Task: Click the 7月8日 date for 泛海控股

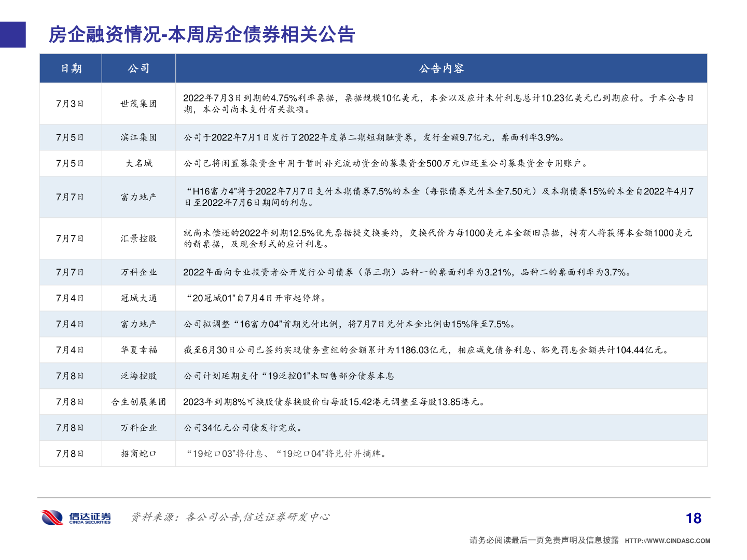Action: point(70,376)
